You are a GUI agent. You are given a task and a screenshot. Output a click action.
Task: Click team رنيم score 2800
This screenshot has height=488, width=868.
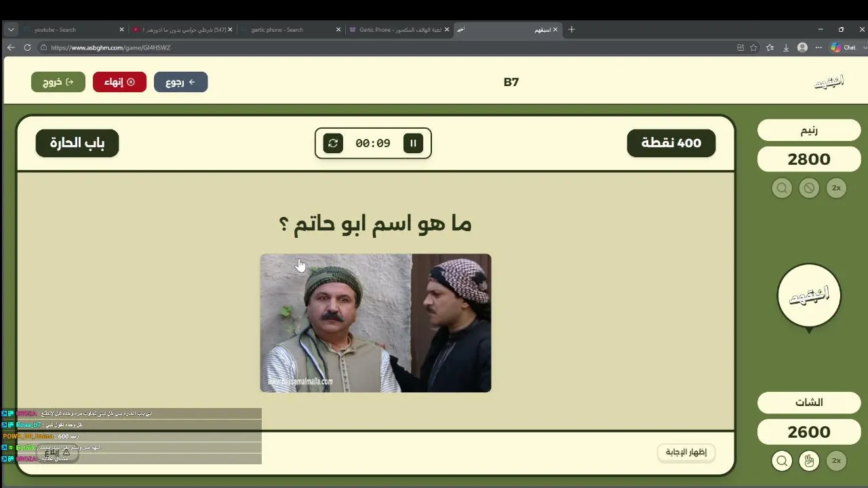tap(809, 159)
